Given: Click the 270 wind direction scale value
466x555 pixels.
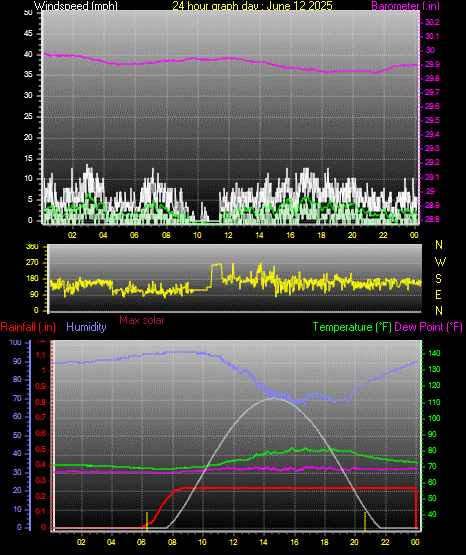Looking at the screenshot, I should [x=32, y=263].
